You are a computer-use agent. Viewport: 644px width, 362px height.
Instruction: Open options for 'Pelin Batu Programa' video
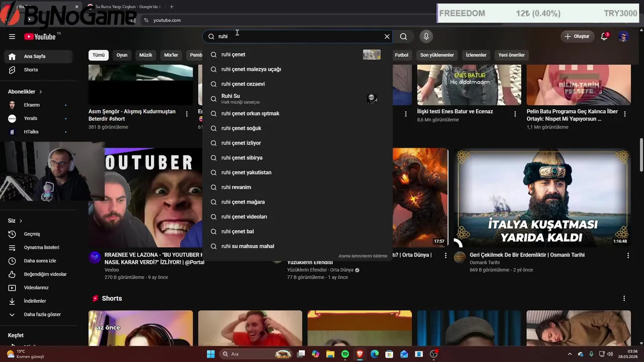point(625,114)
